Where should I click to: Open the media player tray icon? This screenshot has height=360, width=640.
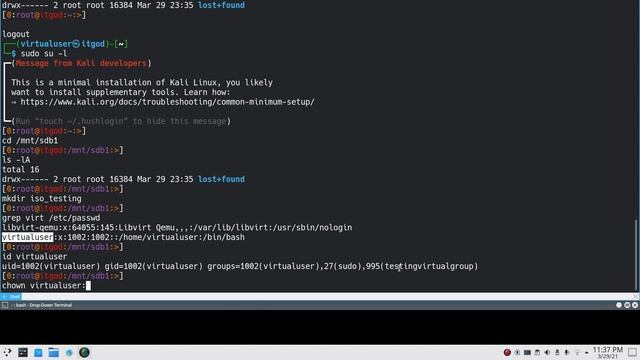coord(517,353)
